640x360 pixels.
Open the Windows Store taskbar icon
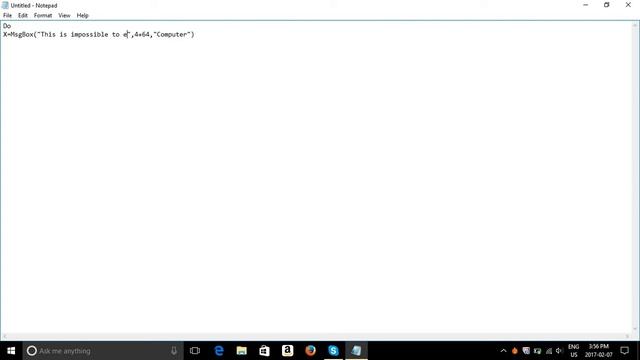tap(264, 351)
